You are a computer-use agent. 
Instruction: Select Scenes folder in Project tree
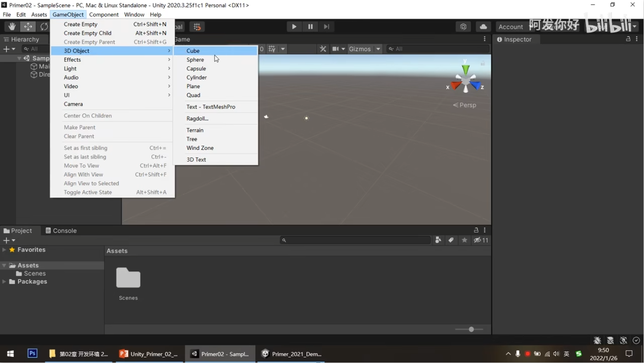click(31, 274)
